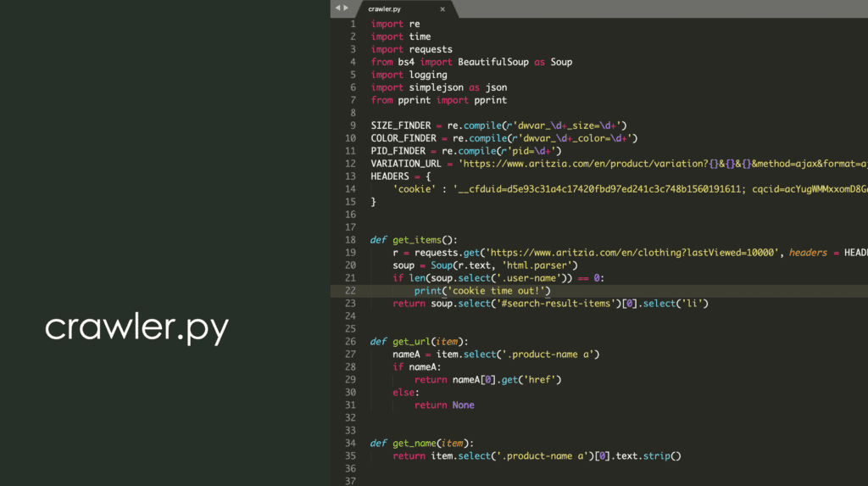The width and height of the screenshot is (868, 486).
Task: Click 'nameA' variable on line 27
Action: point(406,354)
